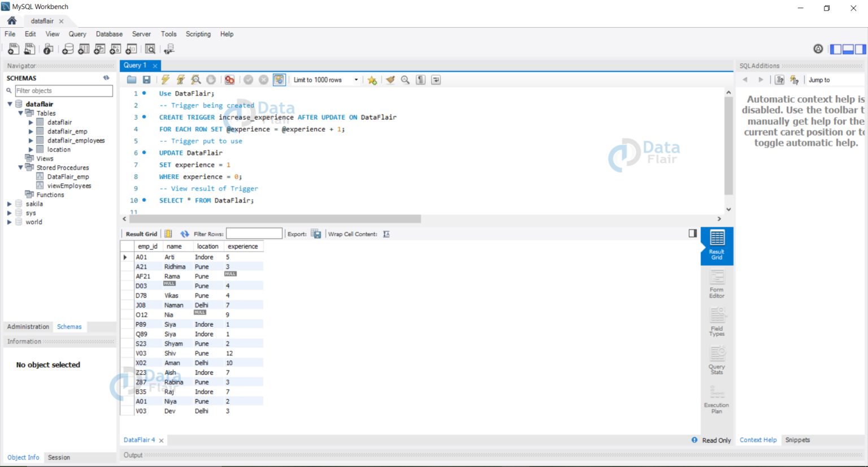Image resolution: width=868 pixels, height=467 pixels.
Task: Toggle the left sidebar panel visibility
Action: point(836,49)
